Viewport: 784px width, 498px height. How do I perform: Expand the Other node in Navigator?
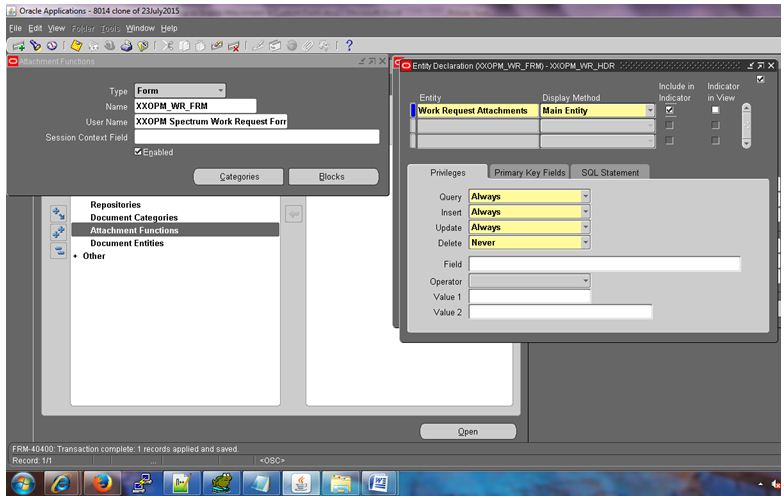(76, 256)
